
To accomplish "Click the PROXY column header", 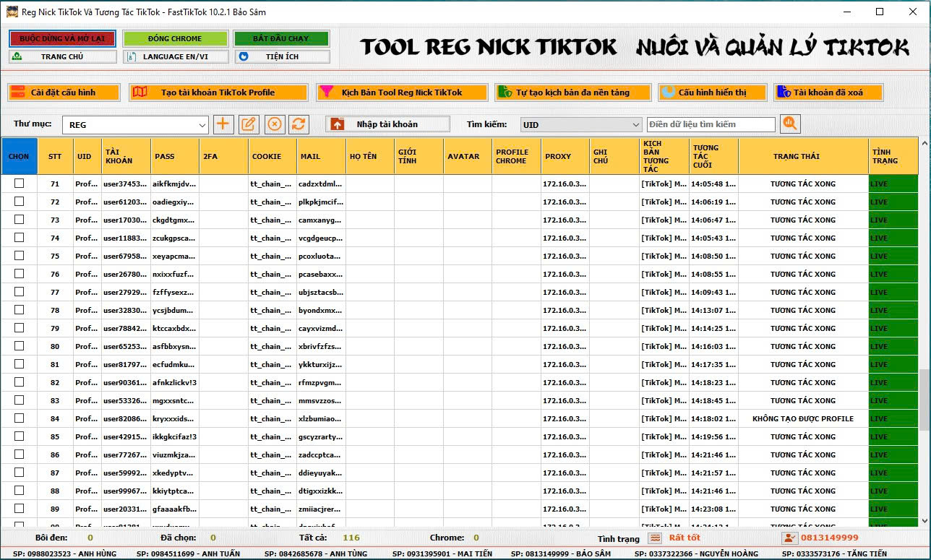I will (x=565, y=156).
